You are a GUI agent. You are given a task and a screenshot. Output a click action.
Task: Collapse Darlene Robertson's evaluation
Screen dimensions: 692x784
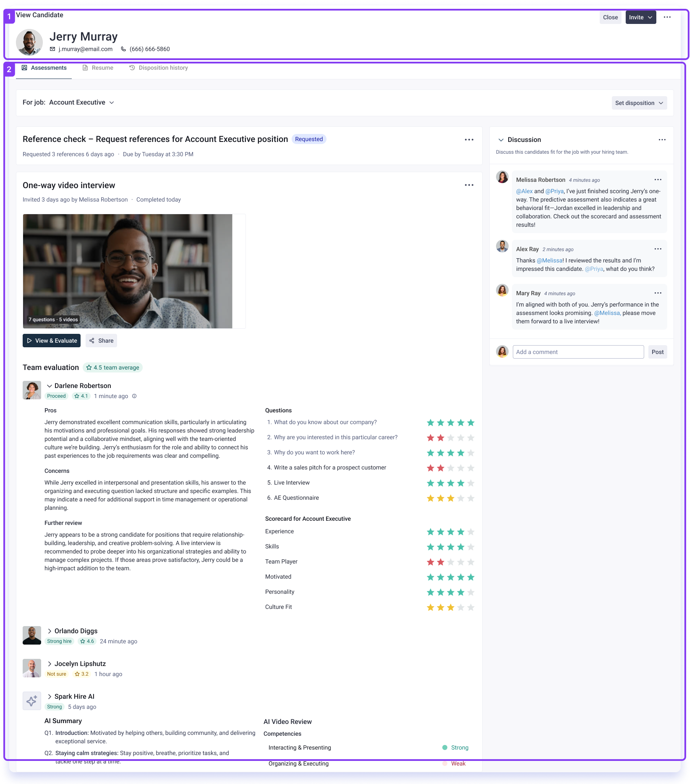coord(50,386)
